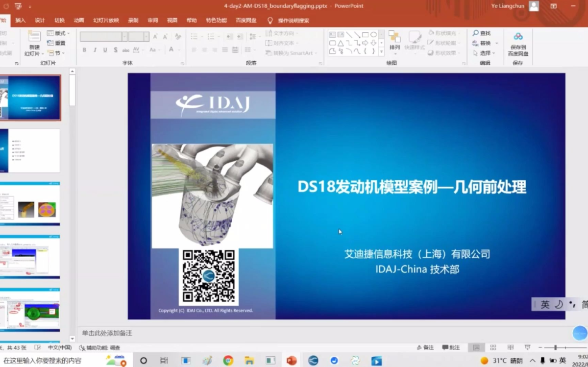Open Slide Sorter view in status bar

[493, 347]
